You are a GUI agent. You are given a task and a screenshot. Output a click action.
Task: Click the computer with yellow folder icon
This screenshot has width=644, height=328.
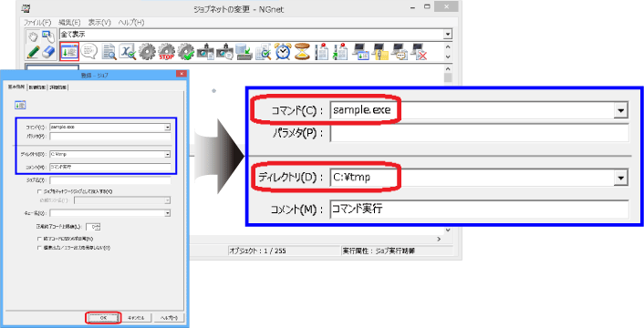(380, 52)
